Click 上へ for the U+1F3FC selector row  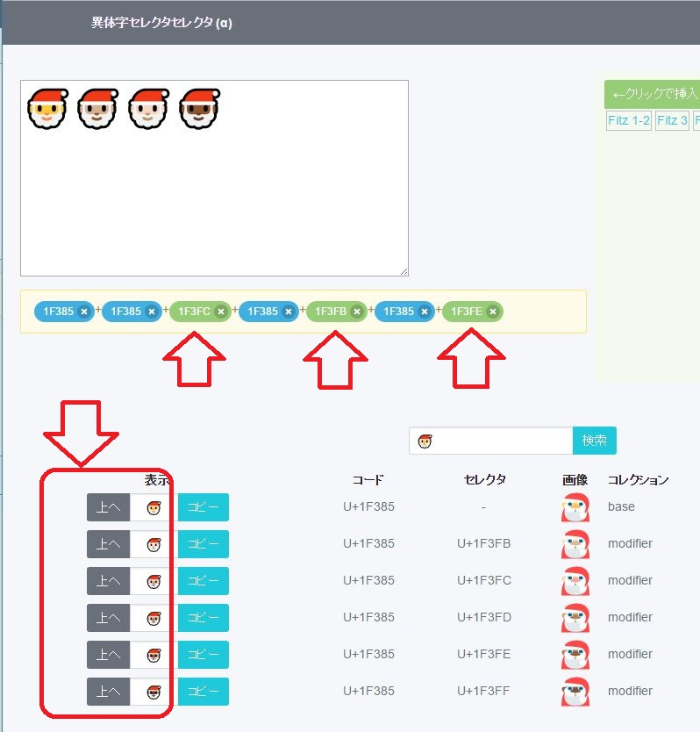[x=108, y=581]
